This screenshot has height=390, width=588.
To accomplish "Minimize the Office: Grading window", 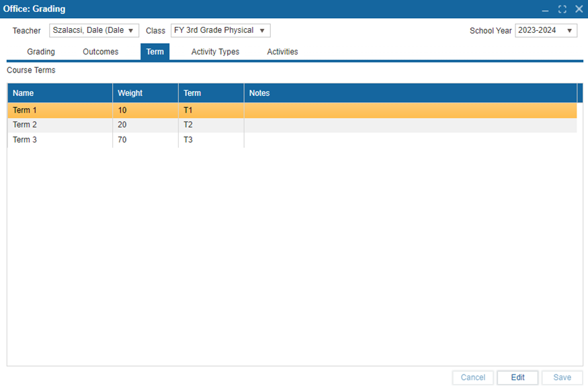I will point(545,9).
